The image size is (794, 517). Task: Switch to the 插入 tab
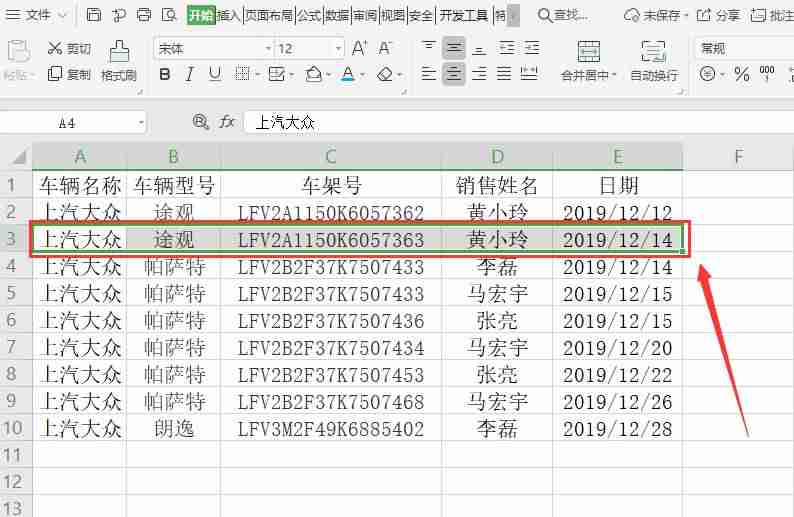(228, 15)
